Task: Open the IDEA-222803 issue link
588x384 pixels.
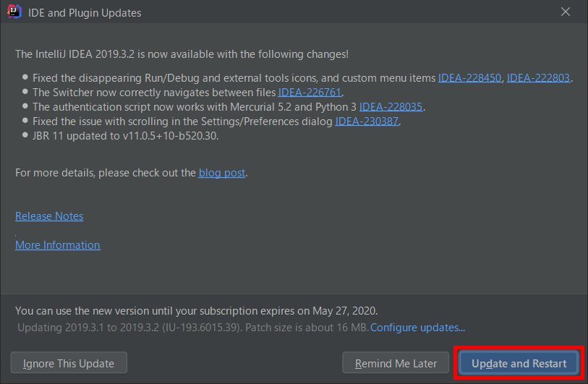Action: pos(538,78)
